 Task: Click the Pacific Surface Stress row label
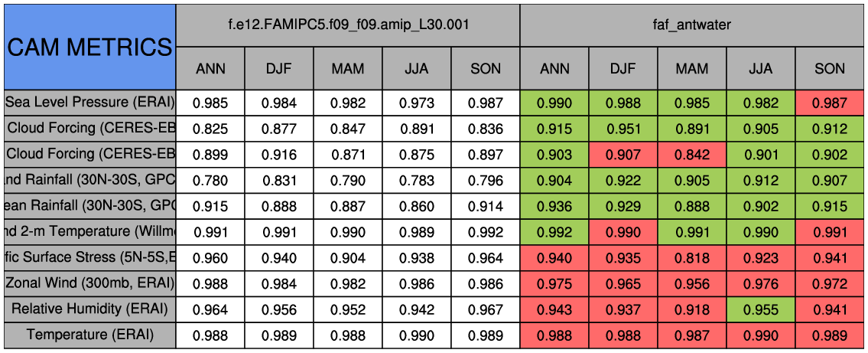(x=89, y=258)
